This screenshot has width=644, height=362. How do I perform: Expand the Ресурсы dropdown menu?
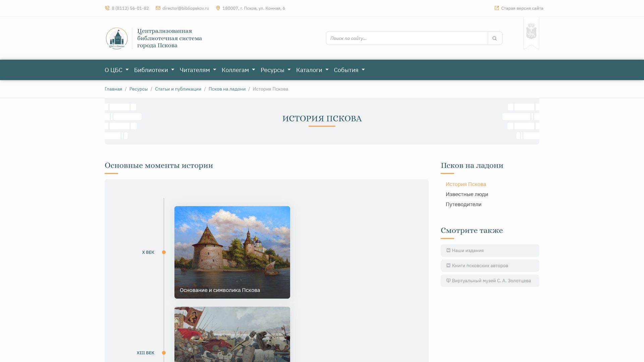(276, 70)
